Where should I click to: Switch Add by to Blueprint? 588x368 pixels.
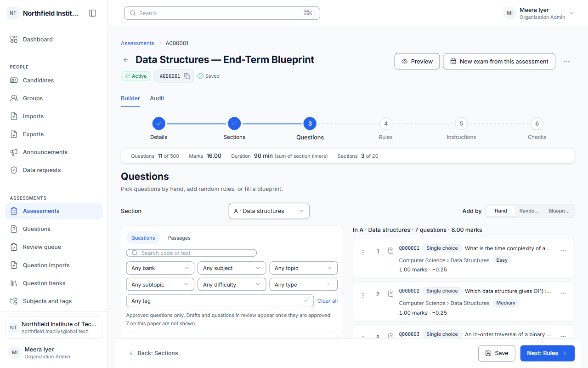coord(559,211)
